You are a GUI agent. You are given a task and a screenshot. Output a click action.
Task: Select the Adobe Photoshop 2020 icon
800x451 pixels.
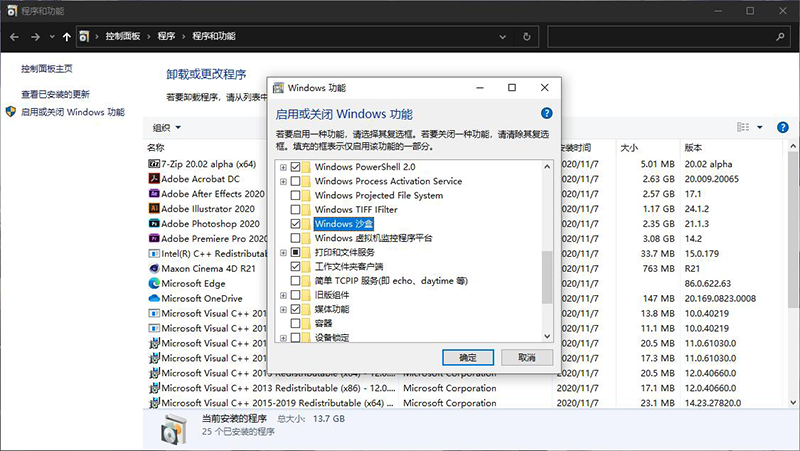pyautogui.click(x=154, y=223)
